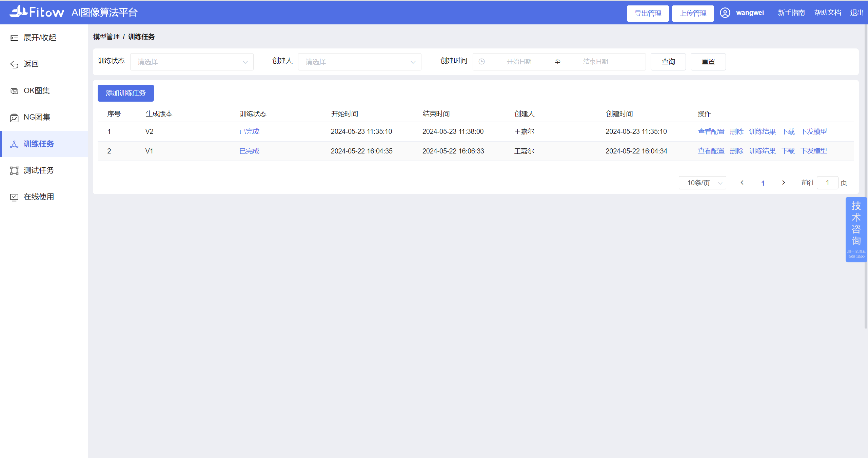Image resolution: width=868 pixels, height=458 pixels.
Task: Open the 创建人 dropdown
Action: pyautogui.click(x=360, y=62)
